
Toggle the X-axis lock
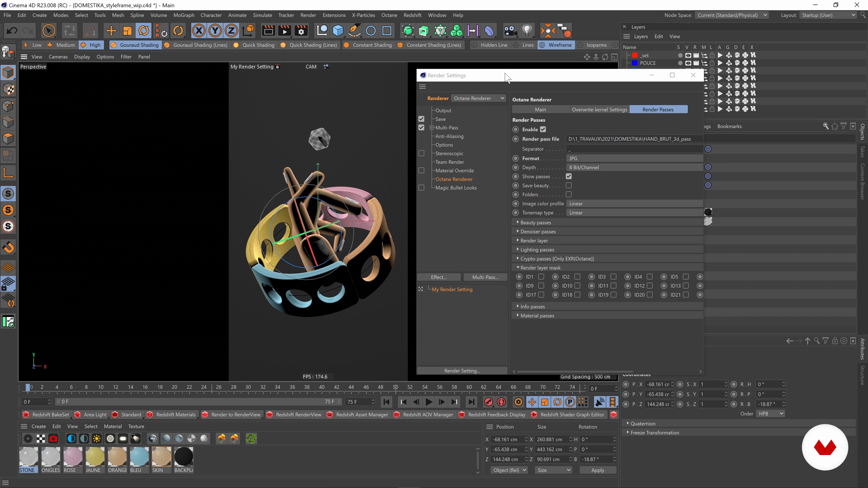pyautogui.click(x=199, y=31)
